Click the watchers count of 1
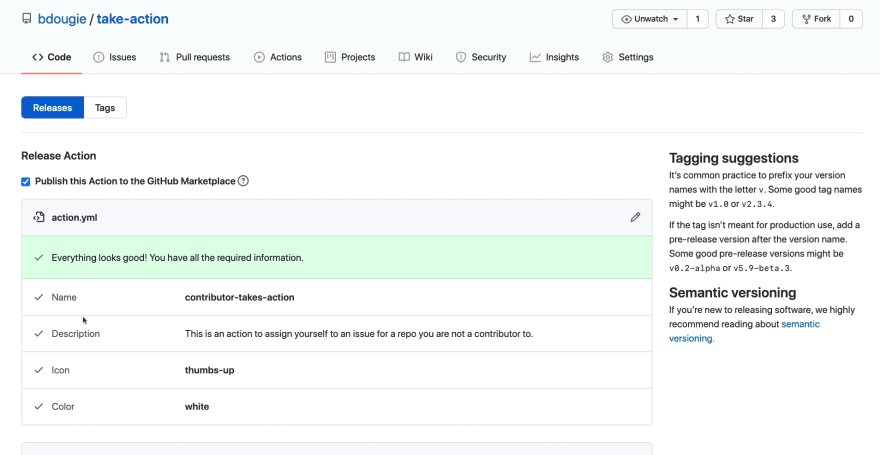This screenshot has height=455, width=880. (x=698, y=19)
